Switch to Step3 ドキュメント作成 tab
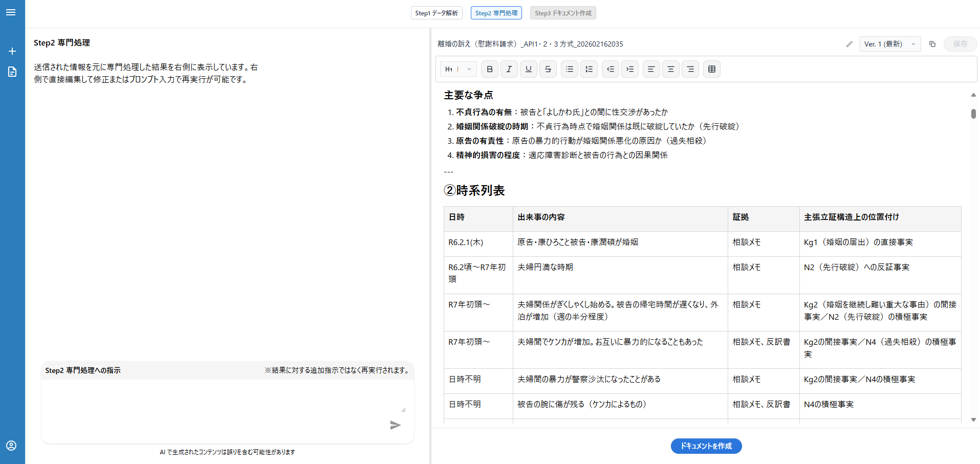 (x=563, y=13)
